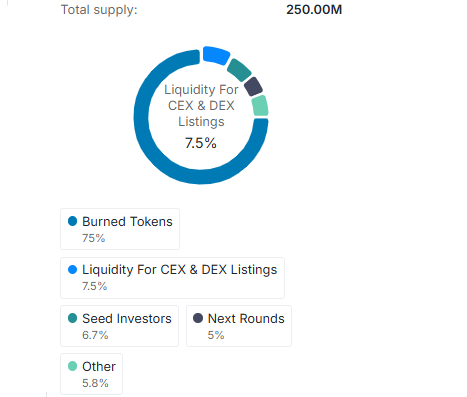Viewport: 467px width, 397px height.
Task: Click the chart center Liquidity For CEX label
Action: (x=201, y=106)
